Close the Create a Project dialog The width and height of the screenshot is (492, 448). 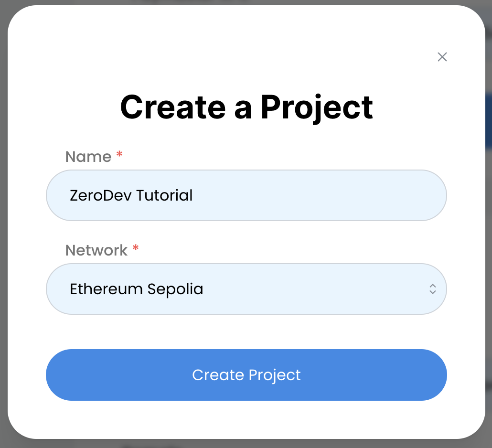[442, 57]
